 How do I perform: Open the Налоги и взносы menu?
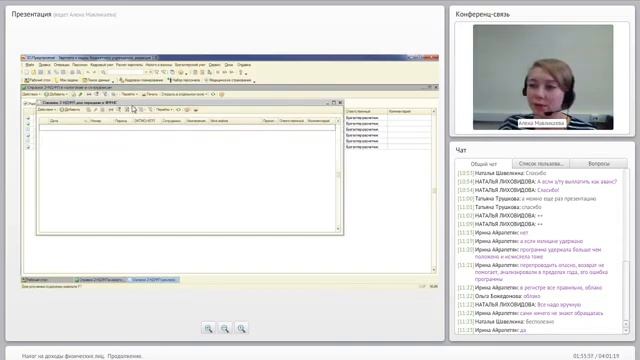click(x=159, y=65)
